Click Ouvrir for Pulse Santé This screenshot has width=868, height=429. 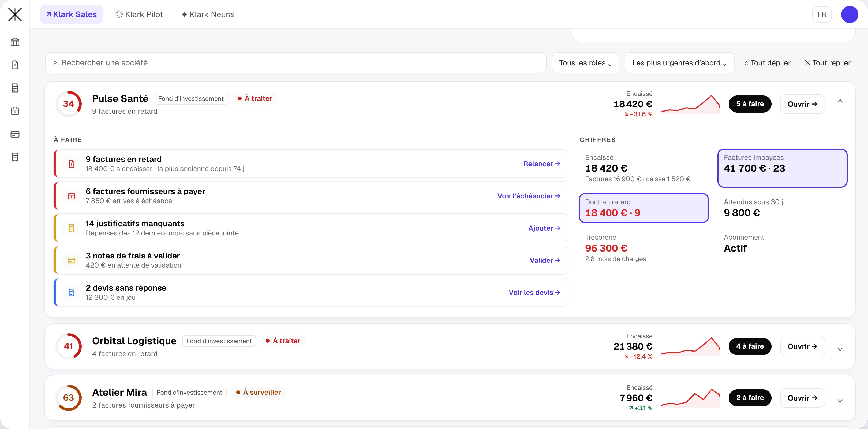802,104
